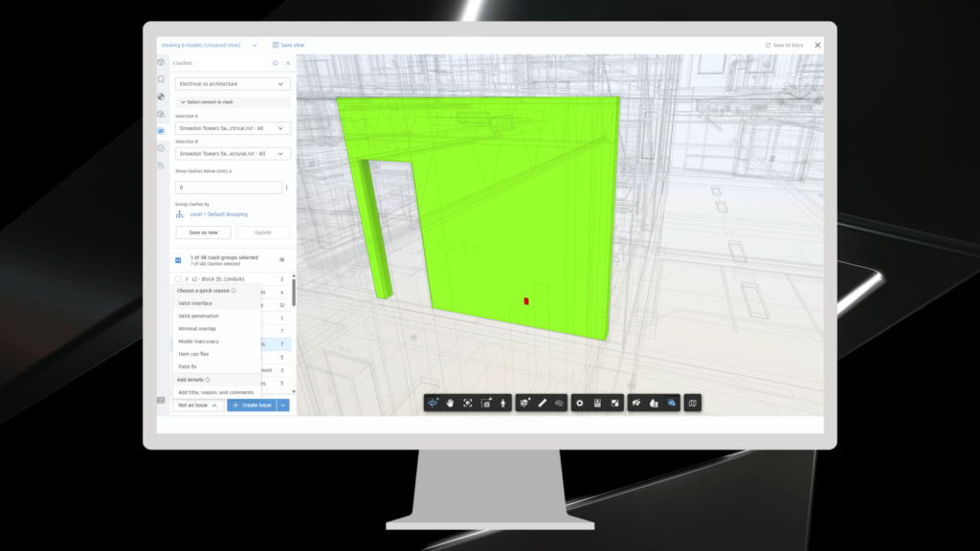
Task: Click the Fit to view icon
Action: [468, 404]
